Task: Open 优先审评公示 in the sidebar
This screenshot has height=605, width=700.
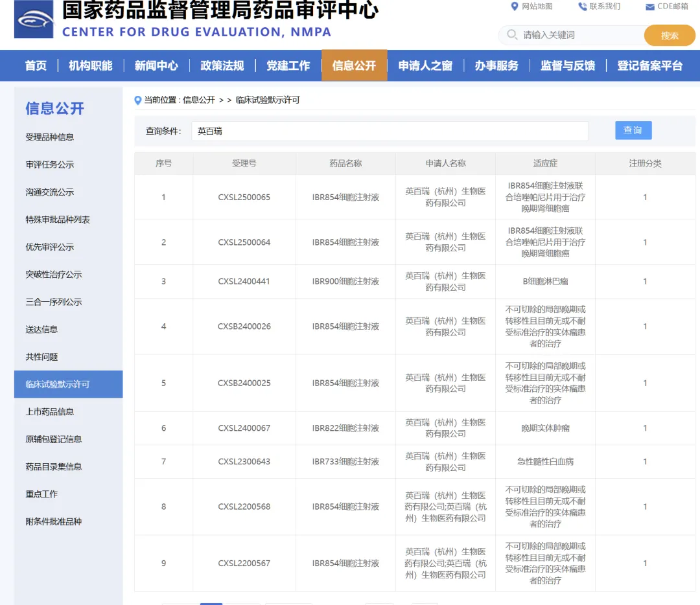Action: [x=49, y=247]
